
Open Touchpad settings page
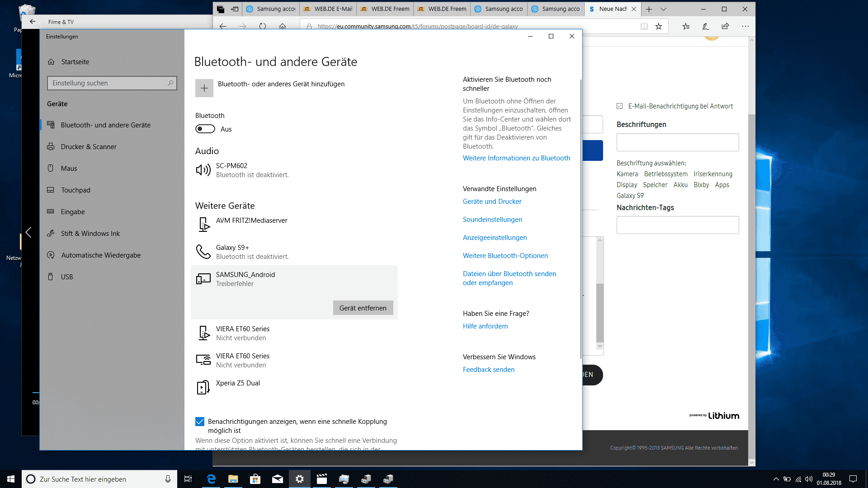pos(112,190)
